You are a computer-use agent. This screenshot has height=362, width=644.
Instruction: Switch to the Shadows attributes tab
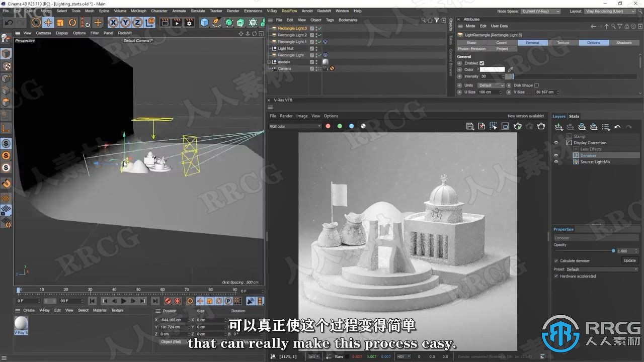coord(624,43)
